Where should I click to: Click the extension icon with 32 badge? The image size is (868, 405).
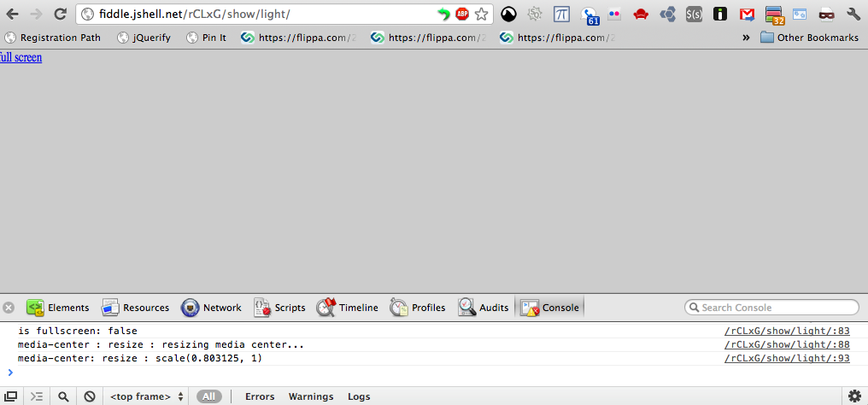774,15
